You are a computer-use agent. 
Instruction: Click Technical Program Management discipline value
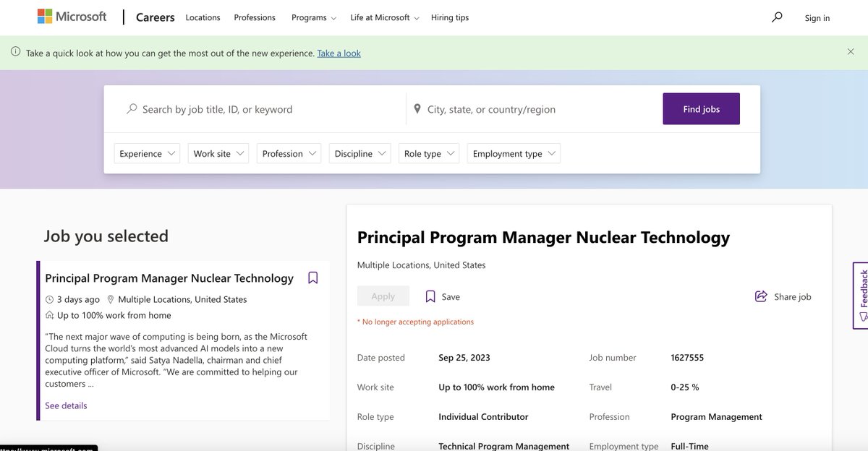tap(503, 447)
